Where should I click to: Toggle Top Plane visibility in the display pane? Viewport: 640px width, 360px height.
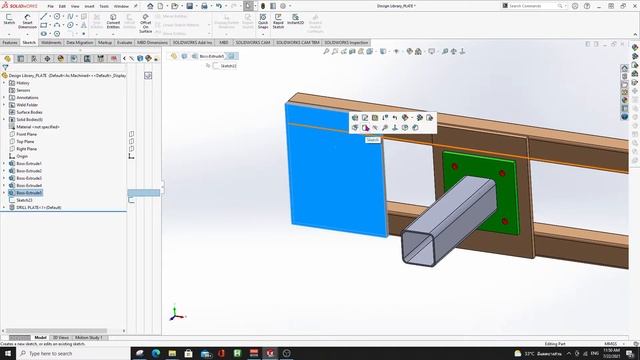[x=131, y=142]
